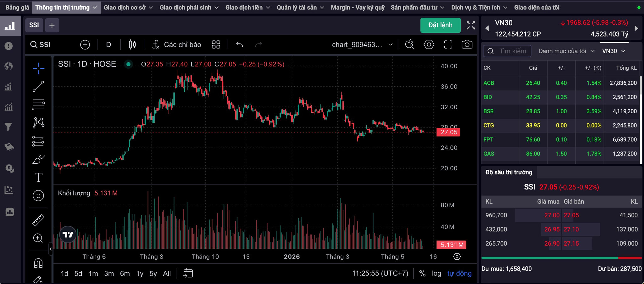Take a chart snapshot with camera icon

(467, 44)
